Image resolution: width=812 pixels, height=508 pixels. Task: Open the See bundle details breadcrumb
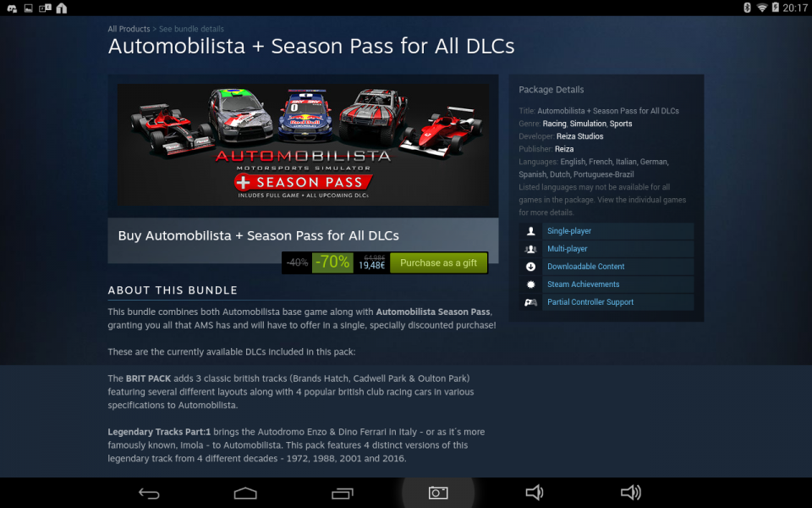pos(191,29)
